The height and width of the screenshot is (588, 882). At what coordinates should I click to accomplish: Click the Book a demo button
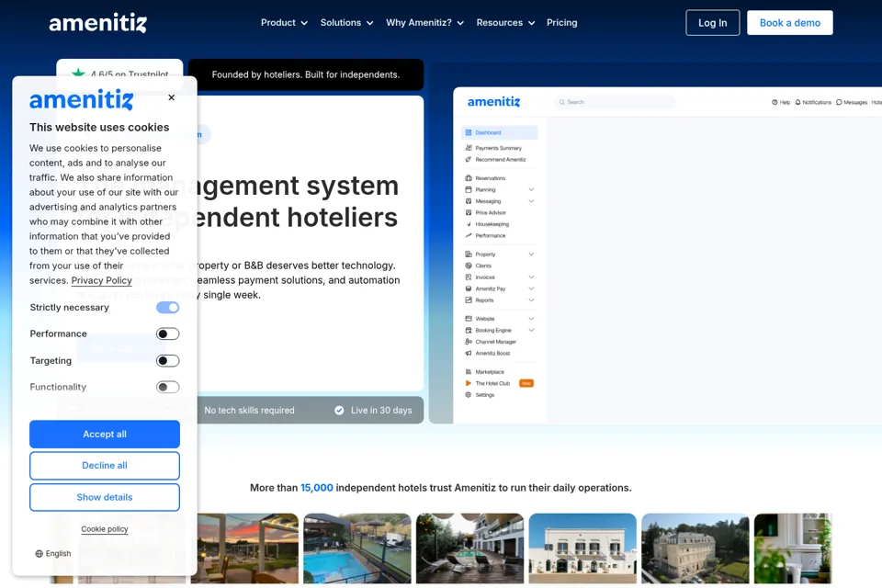pos(790,23)
